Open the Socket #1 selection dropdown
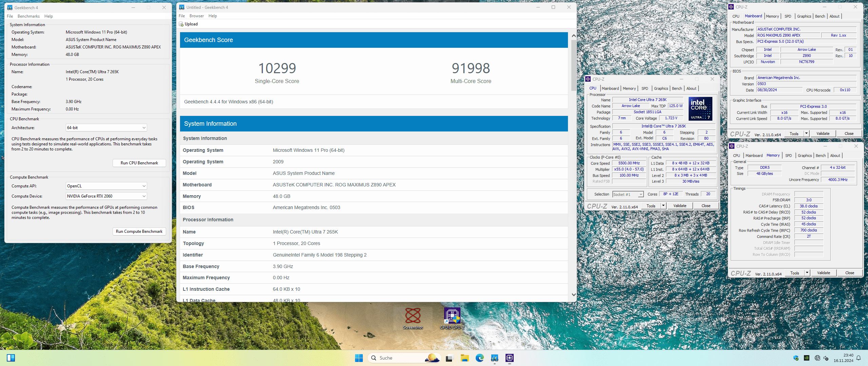Viewport: 868px width, 366px height. pyautogui.click(x=640, y=195)
